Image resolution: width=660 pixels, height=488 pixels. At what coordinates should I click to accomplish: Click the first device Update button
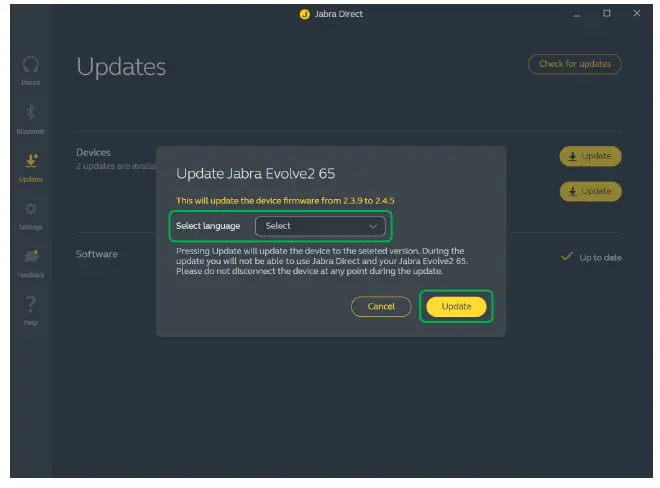591,156
